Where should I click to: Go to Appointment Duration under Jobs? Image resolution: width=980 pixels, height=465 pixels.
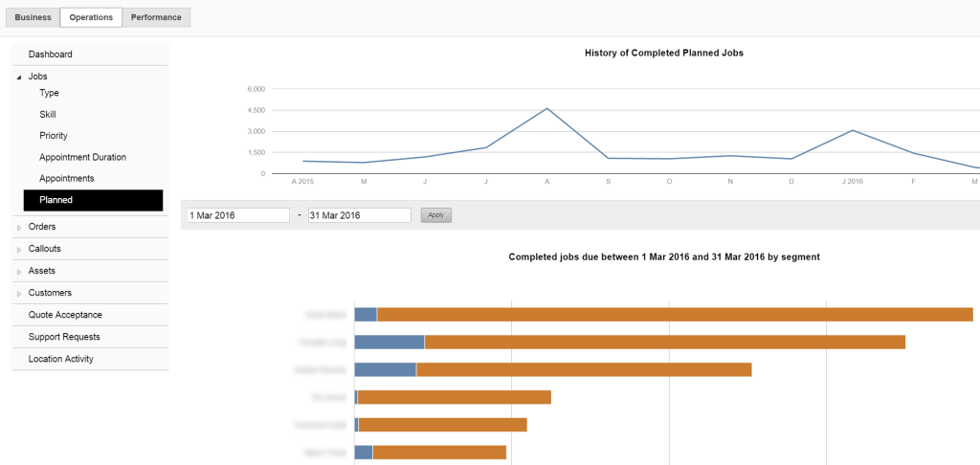pyautogui.click(x=82, y=157)
